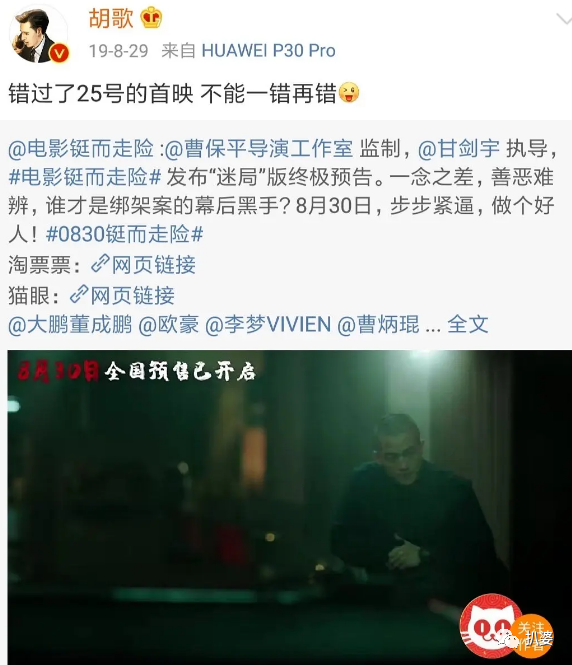Open mention @欧豪
This screenshot has width=572, height=665.
(169, 325)
